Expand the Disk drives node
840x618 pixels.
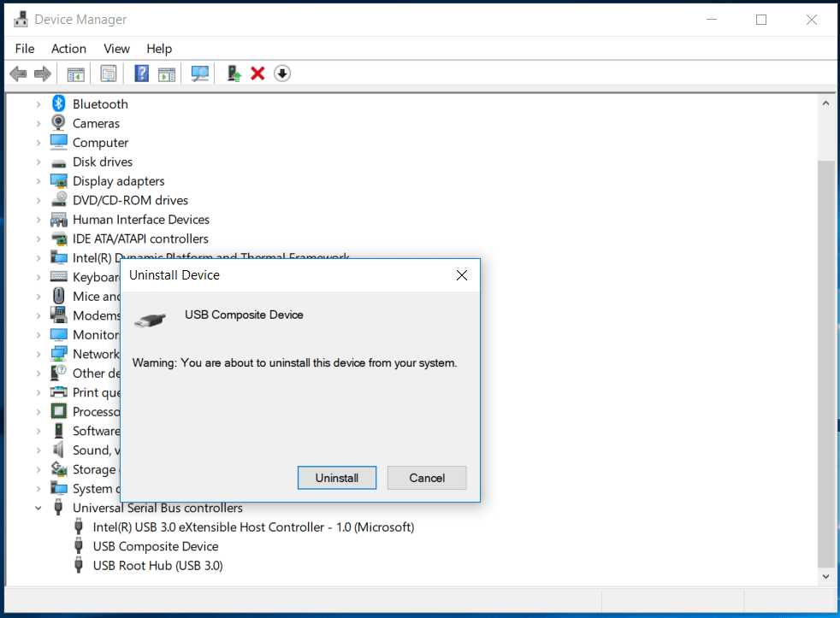click(x=38, y=162)
